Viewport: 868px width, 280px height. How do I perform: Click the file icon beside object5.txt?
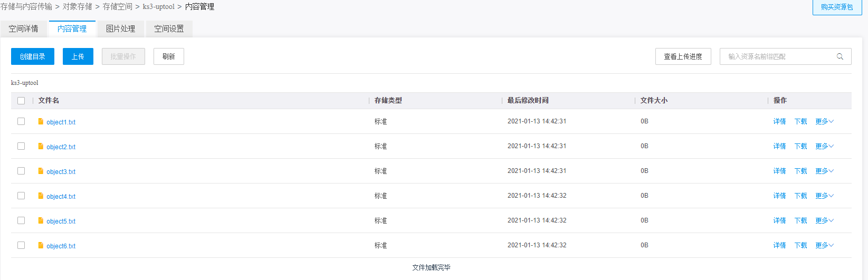(41, 220)
